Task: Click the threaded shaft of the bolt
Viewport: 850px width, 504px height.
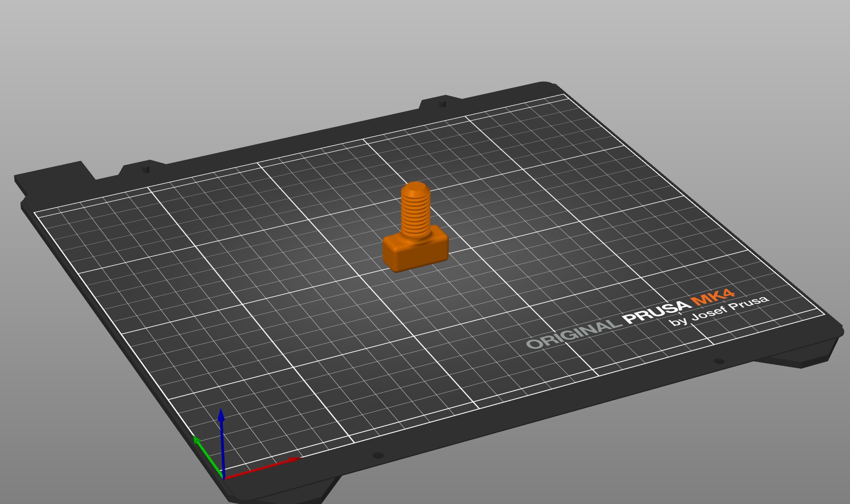Action: [416, 211]
